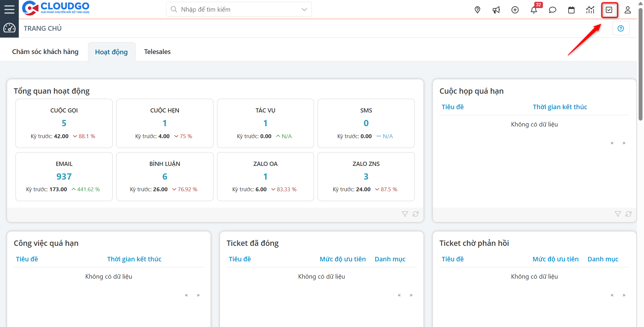Viewport: 644px width, 327px height.
Task: Go to next page in Ticket đã đóng
Action: click(x=411, y=295)
